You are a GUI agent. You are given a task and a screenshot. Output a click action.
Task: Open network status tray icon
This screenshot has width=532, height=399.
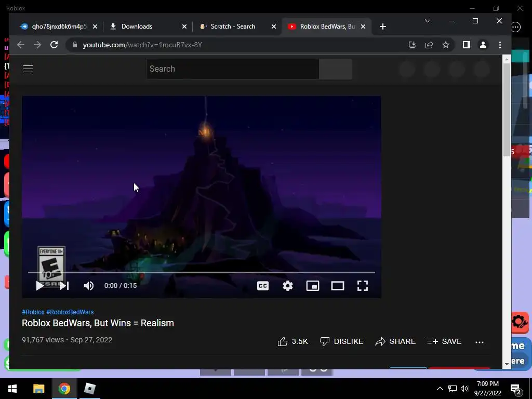[x=453, y=389]
